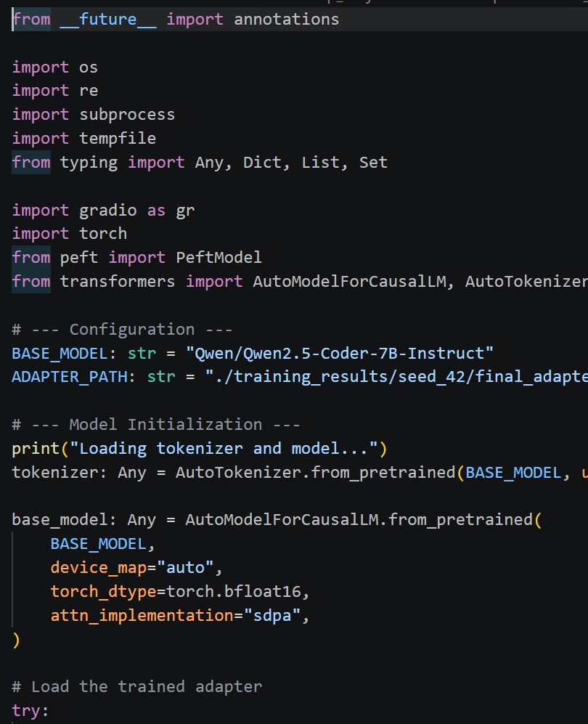Click the indented "BASE_MODEL," argument
This screenshot has width=588, height=724.
(102, 545)
